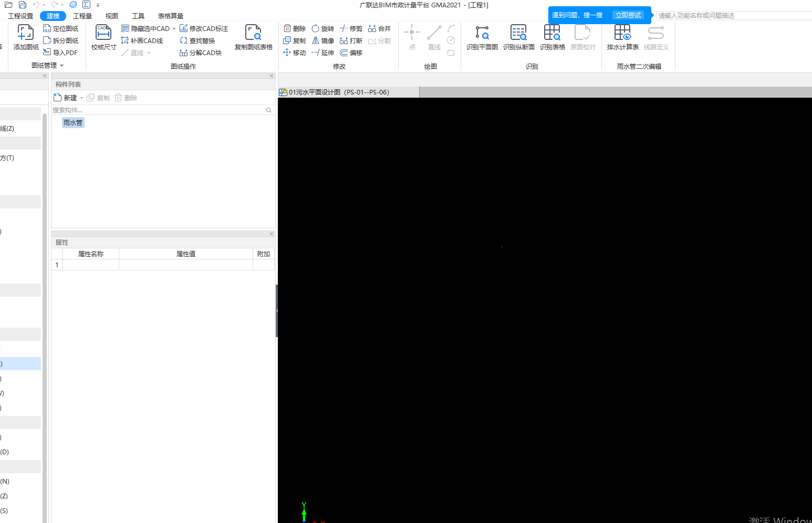This screenshot has width=812, height=523.
Task: Close the 构件列表 panel
Action: [272, 76]
